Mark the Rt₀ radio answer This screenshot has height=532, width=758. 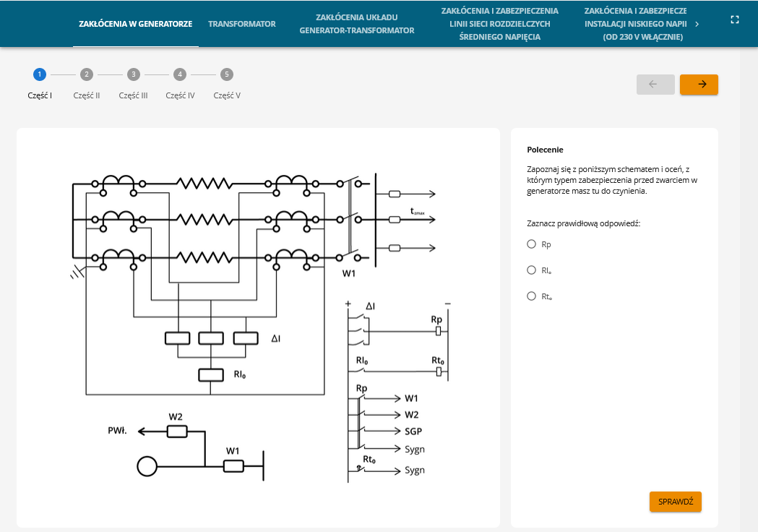[x=531, y=296]
